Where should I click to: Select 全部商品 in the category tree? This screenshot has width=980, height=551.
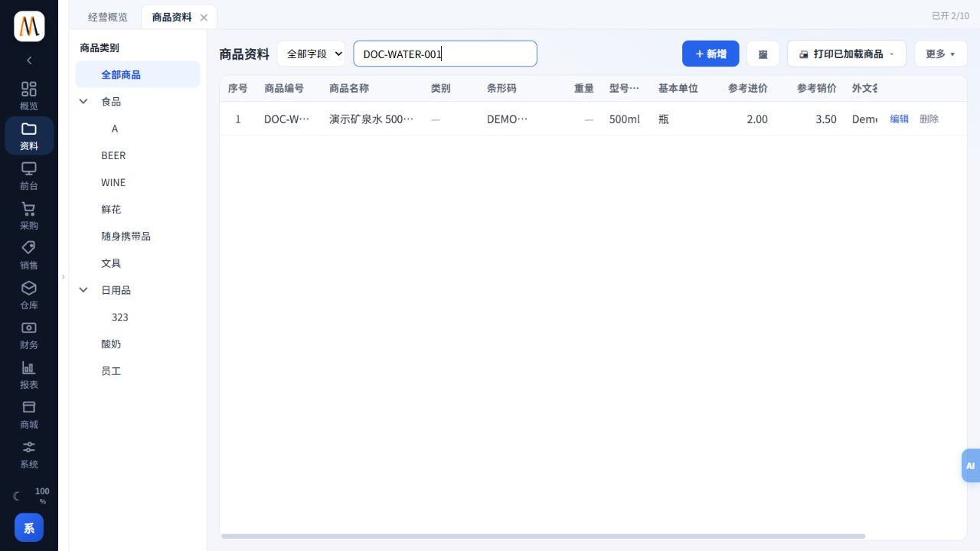[138, 74]
